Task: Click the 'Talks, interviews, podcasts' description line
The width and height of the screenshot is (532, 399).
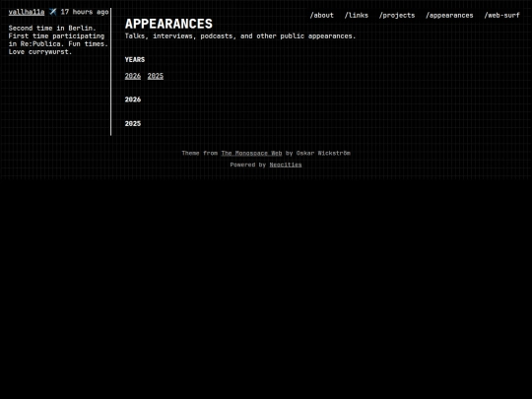Action: [x=240, y=36]
